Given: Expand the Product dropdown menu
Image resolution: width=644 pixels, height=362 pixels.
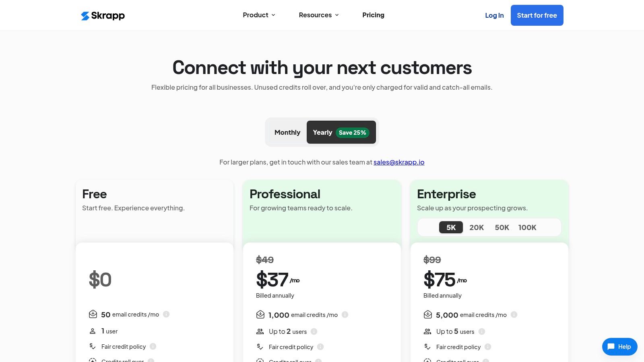Looking at the screenshot, I should tap(259, 15).
